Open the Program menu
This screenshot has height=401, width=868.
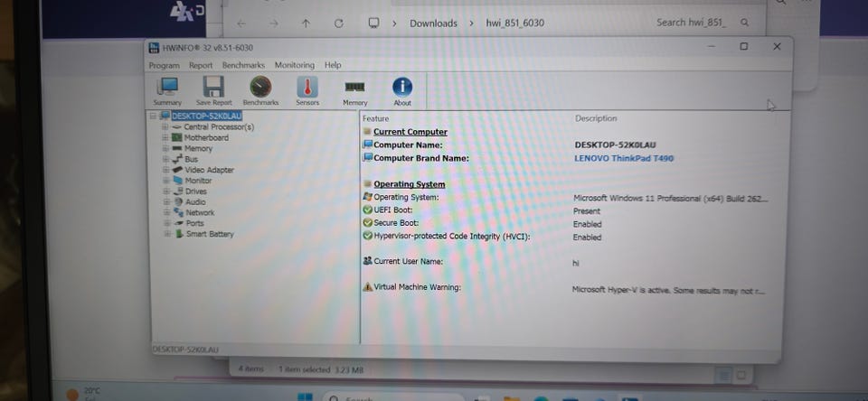click(165, 65)
